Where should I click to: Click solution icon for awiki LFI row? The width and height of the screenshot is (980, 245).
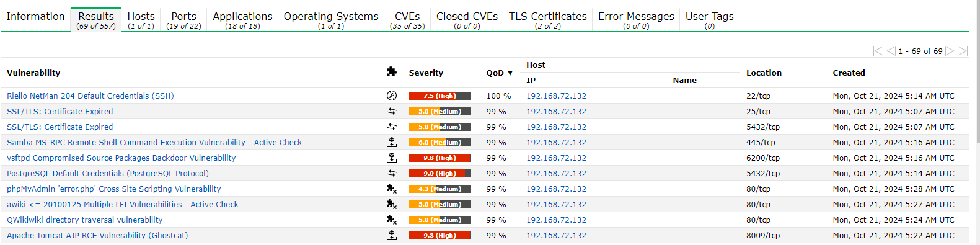[391, 204]
